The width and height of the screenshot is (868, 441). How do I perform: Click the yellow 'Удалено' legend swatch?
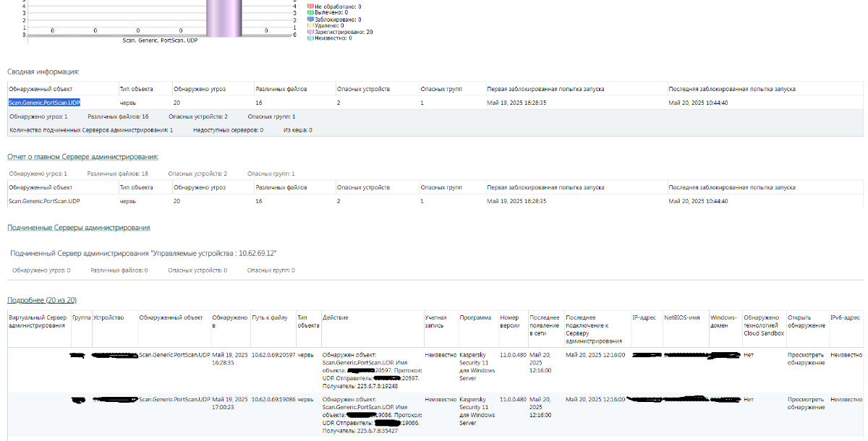[311, 26]
